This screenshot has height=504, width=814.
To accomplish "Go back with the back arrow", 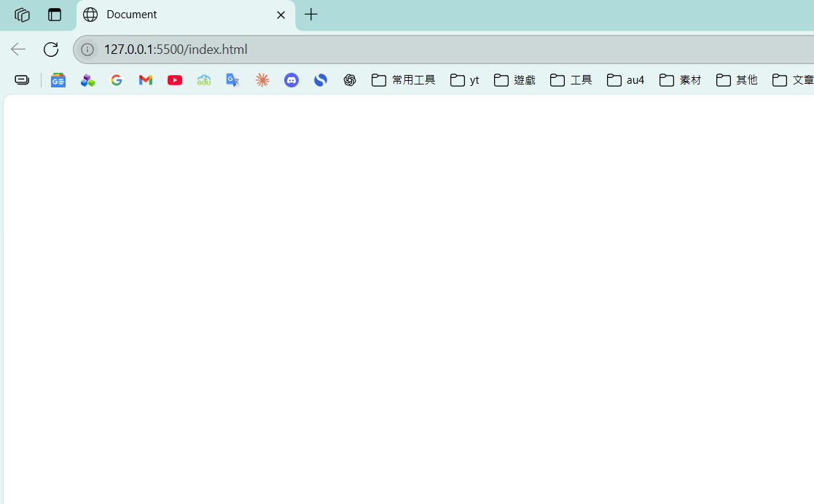I will coord(18,50).
